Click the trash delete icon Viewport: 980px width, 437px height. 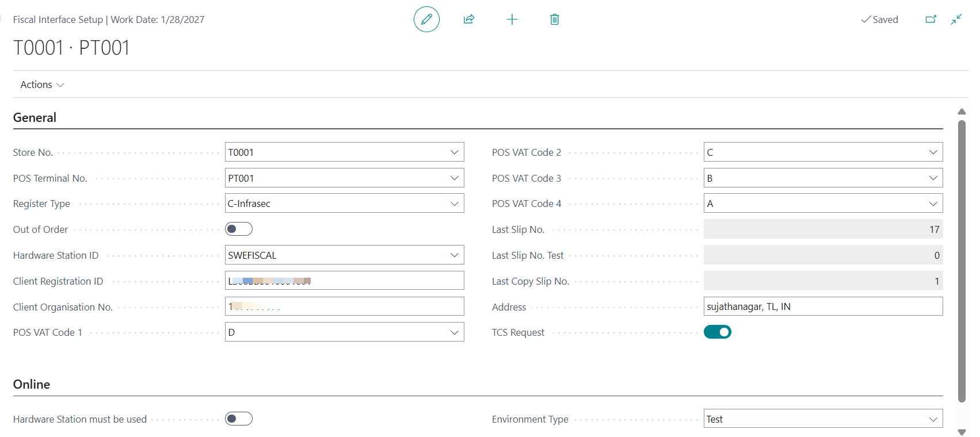point(555,20)
